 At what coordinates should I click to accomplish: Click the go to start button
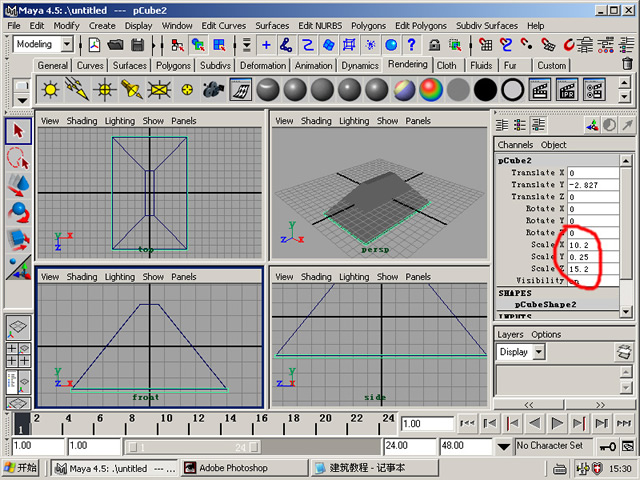coord(467,423)
